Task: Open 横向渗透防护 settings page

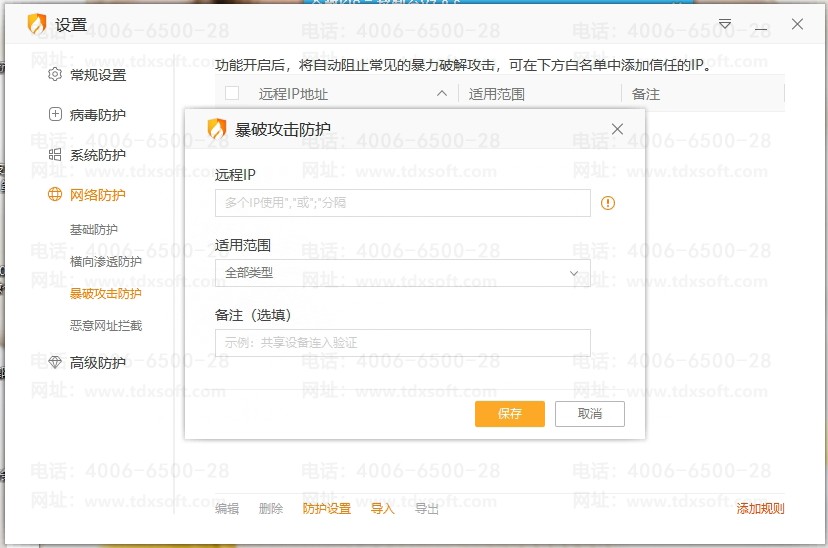Action: click(x=105, y=262)
